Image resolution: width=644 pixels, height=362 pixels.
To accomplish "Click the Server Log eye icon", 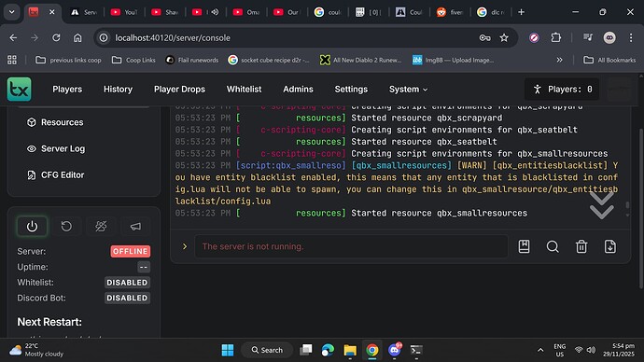I will (x=32, y=148).
